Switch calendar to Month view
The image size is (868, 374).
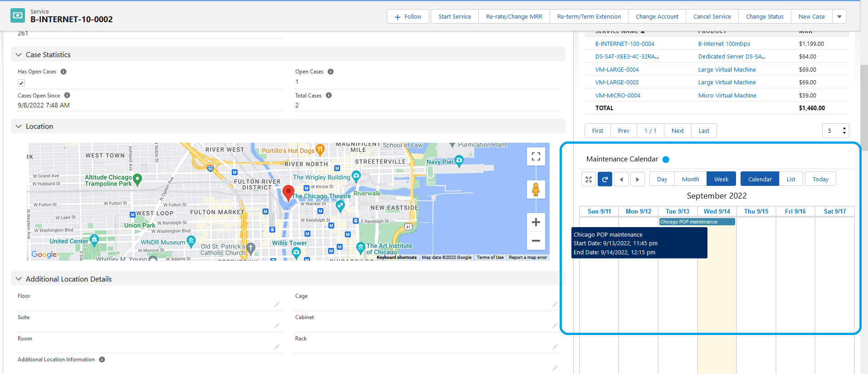(691, 179)
